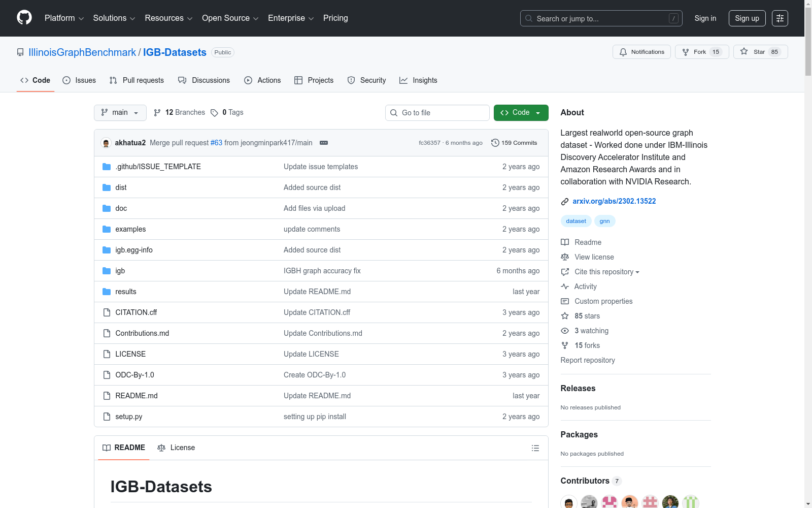
Task: Select the README tab in file viewer
Action: (x=124, y=448)
